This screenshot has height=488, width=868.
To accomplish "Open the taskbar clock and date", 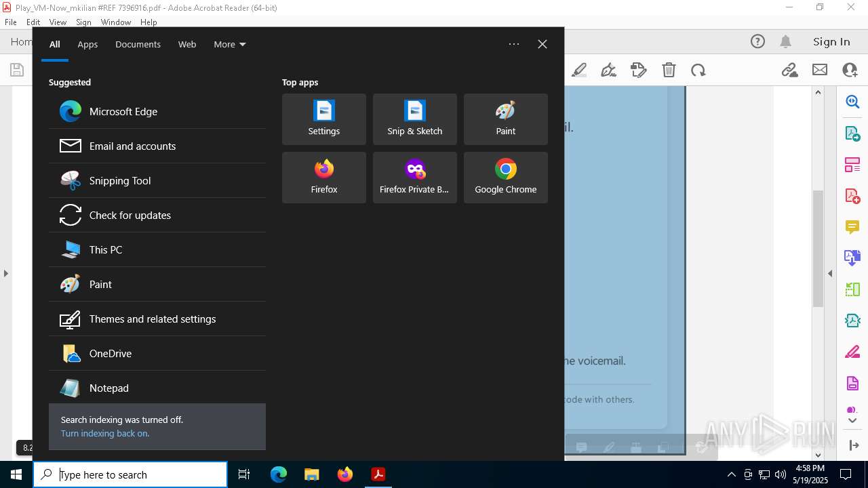I will (x=810, y=474).
